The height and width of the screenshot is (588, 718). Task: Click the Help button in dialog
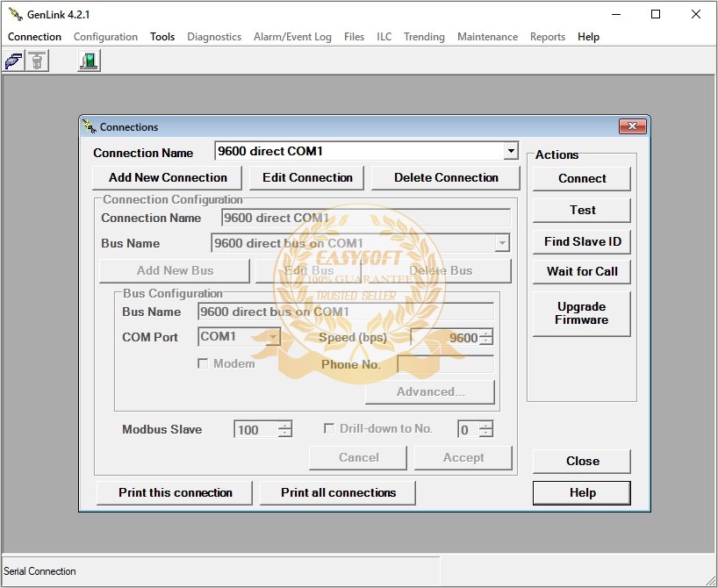(582, 492)
